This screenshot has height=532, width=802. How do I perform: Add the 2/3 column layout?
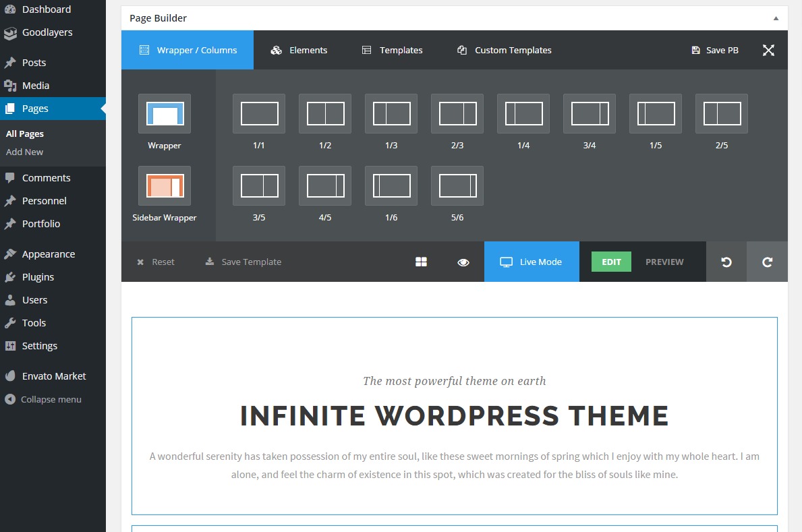[x=457, y=114]
